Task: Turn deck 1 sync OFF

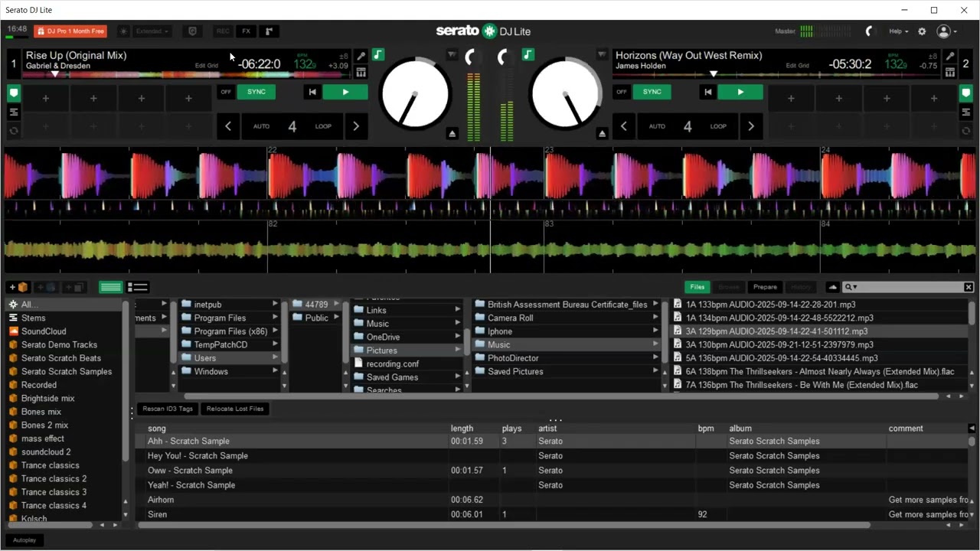Action: pyautogui.click(x=225, y=92)
